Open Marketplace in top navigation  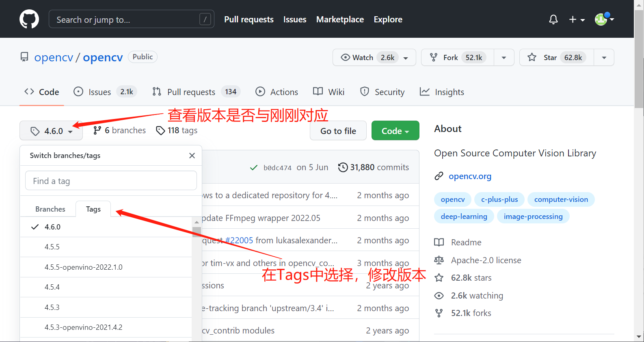(340, 19)
